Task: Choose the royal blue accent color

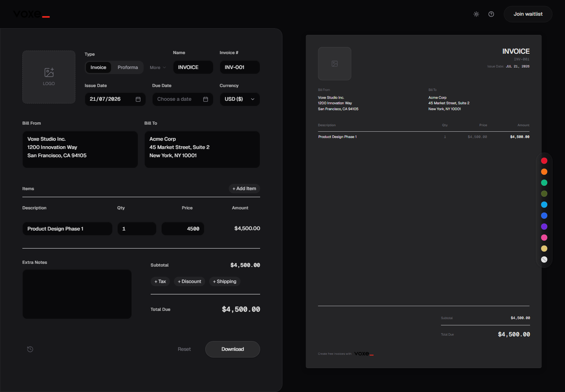Action: coord(544,216)
